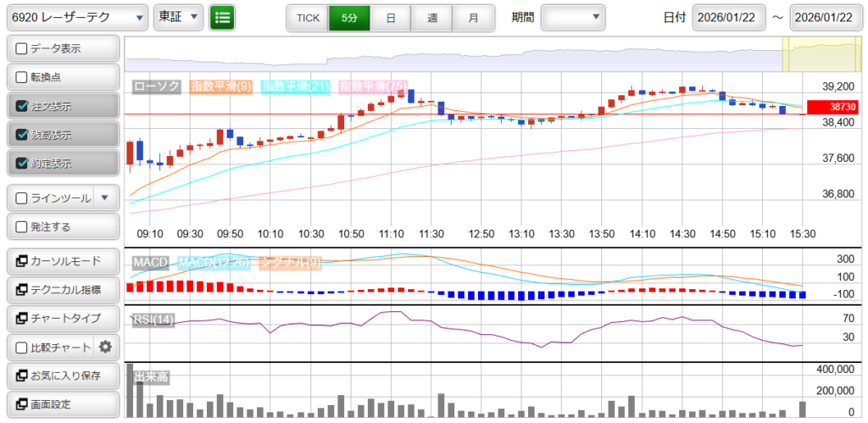Click お気に入り保存 to save favorites
The height and width of the screenshot is (423, 868).
pyautogui.click(x=62, y=376)
